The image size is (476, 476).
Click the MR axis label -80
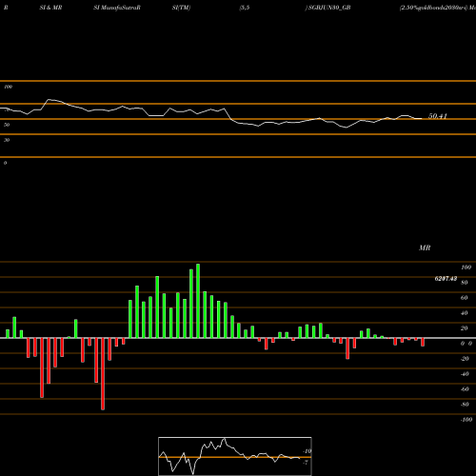[465, 405]
